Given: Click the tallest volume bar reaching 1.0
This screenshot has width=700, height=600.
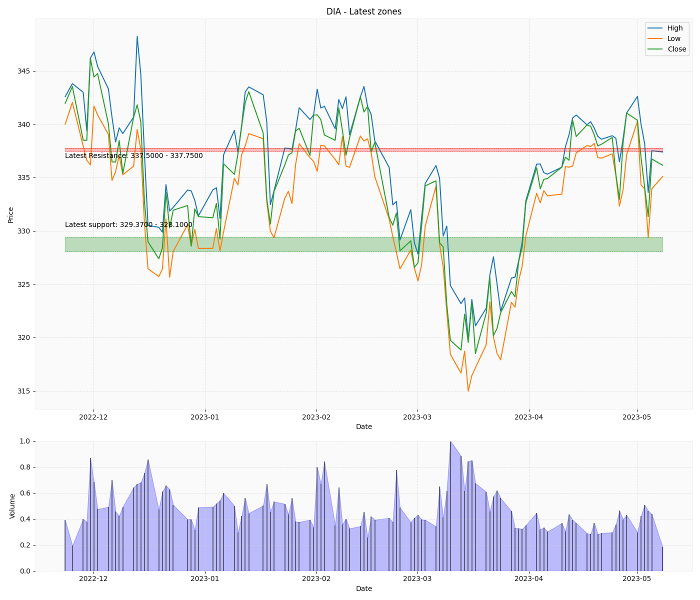Looking at the screenshot, I should pos(450,506).
